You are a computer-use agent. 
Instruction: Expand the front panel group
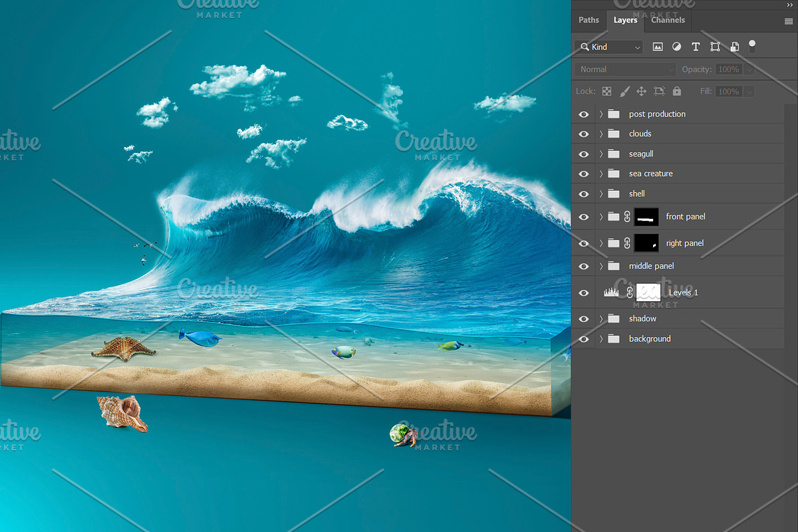tap(601, 216)
